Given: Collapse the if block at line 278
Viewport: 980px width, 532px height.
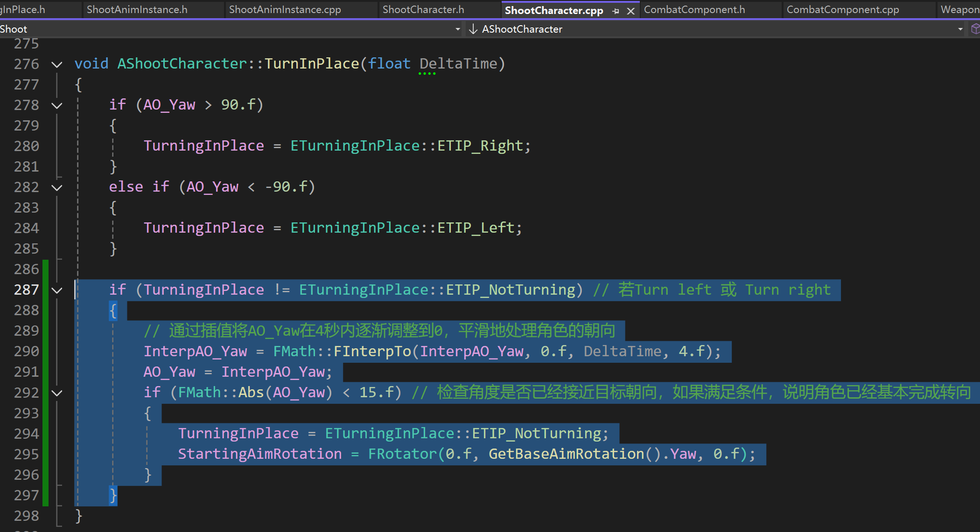Looking at the screenshot, I should pyautogui.click(x=57, y=105).
